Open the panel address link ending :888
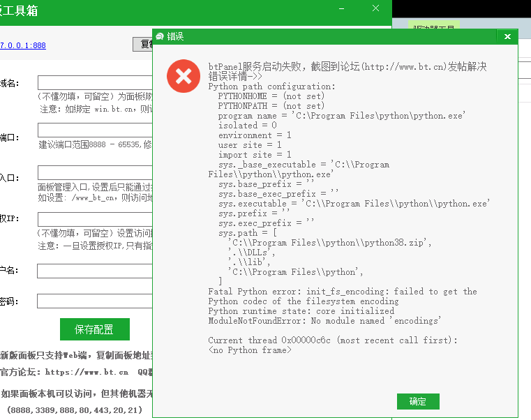531x420 pixels. click(23, 45)
